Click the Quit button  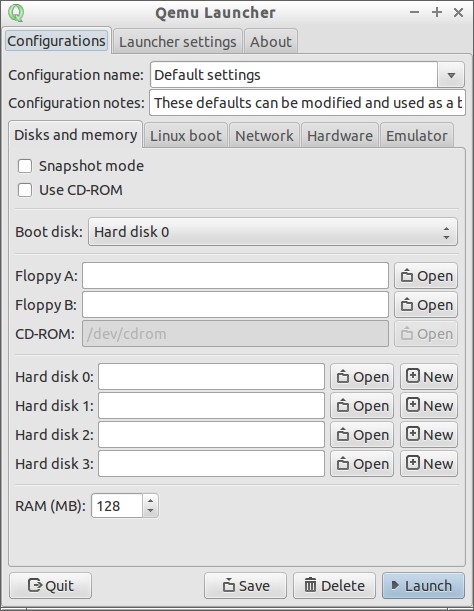point(51,586)
